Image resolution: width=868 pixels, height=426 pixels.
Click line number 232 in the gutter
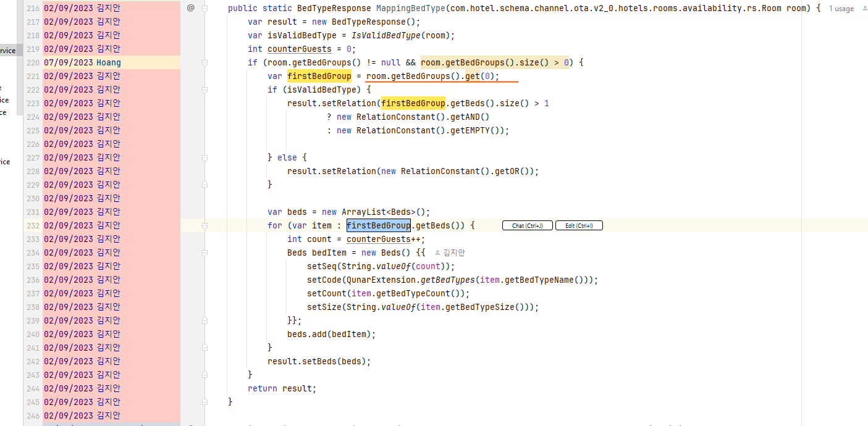33,225
